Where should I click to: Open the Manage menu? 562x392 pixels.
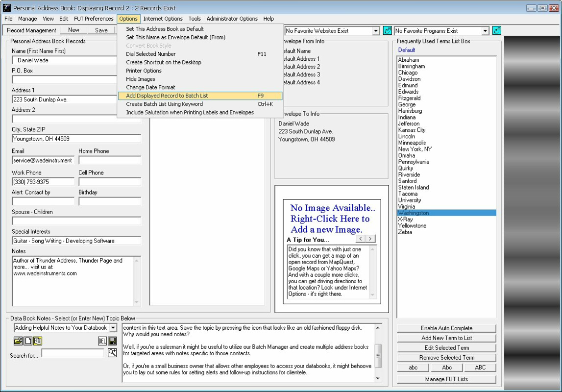(27, 19)
